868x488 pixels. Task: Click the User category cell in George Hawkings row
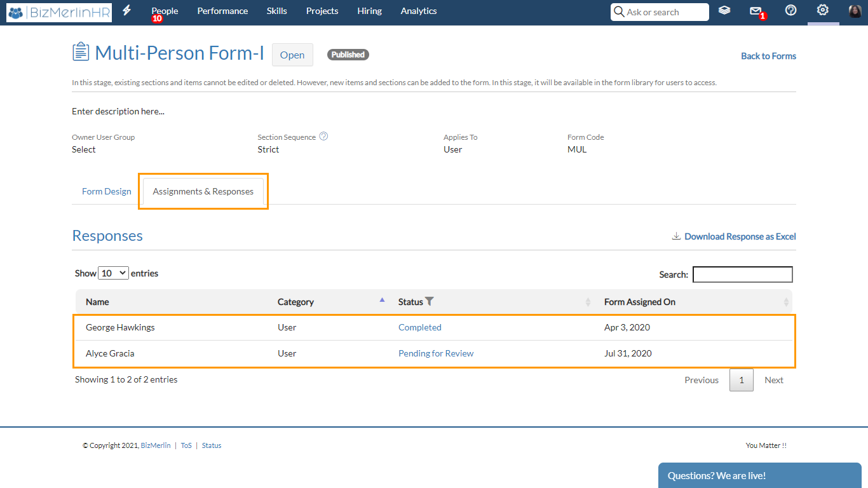point(287,327)
